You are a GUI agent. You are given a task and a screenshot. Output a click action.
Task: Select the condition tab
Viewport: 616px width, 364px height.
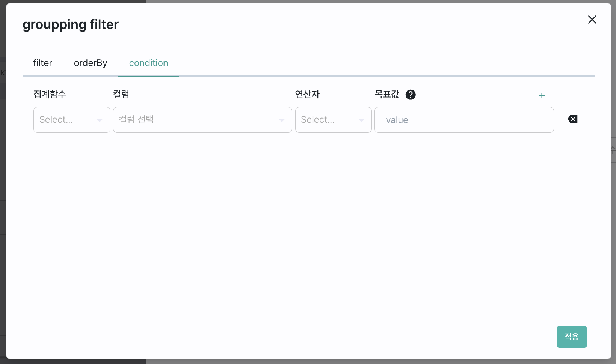point(149,63)
